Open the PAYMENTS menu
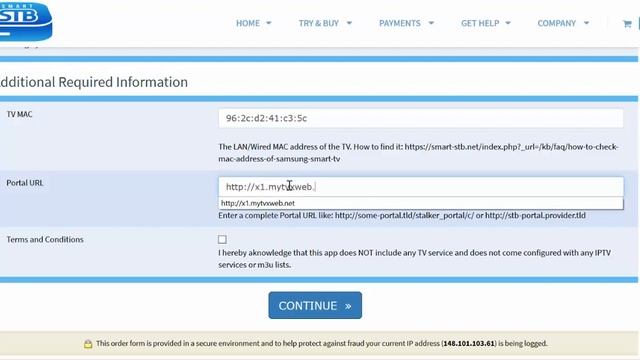640x360 pixels. [x=400, y=23]
